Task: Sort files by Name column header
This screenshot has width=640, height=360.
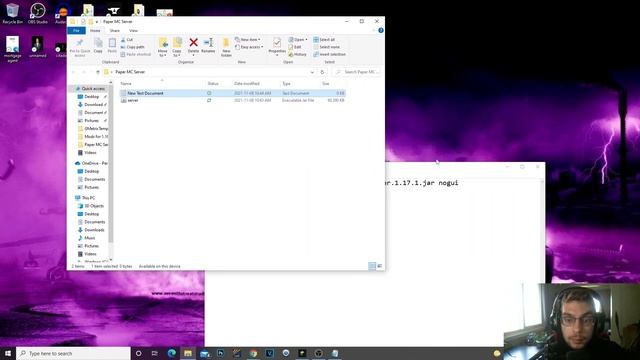Action: click(126, 83)
